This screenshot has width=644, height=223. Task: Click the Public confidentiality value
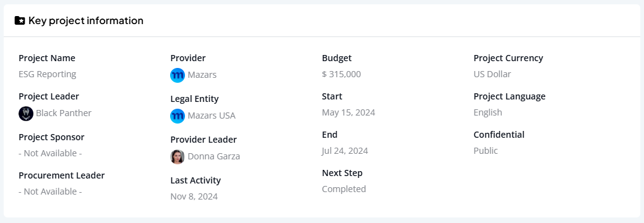pos(486,151)
